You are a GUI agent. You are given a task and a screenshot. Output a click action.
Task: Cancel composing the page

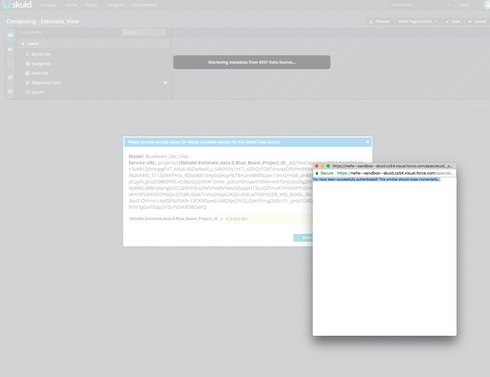(477, 21)
